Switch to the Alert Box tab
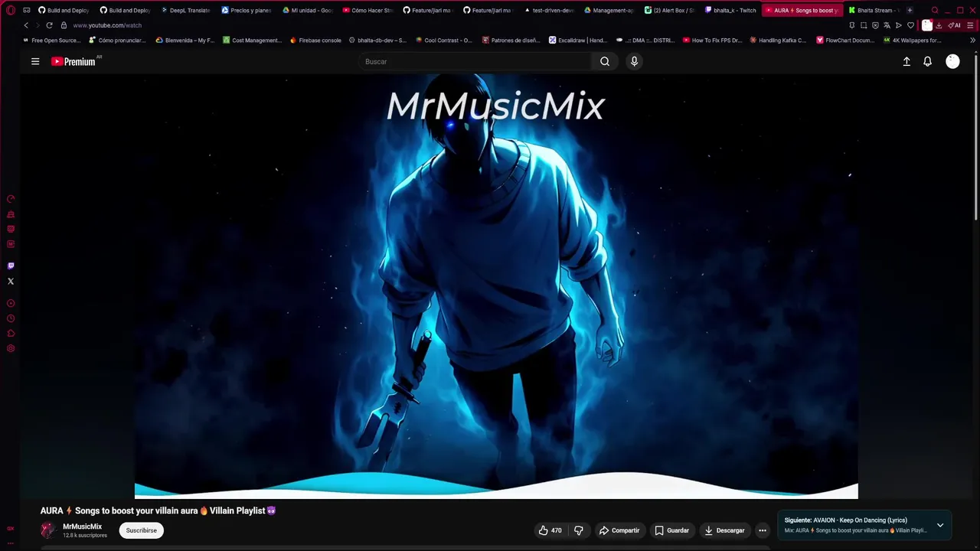 670,10
